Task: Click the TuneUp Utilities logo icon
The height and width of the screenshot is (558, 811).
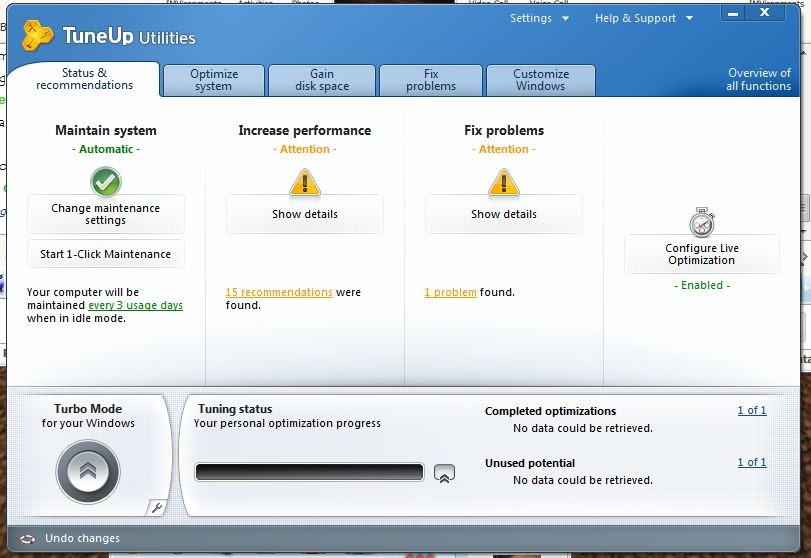Action: click(x=38, y=35)
